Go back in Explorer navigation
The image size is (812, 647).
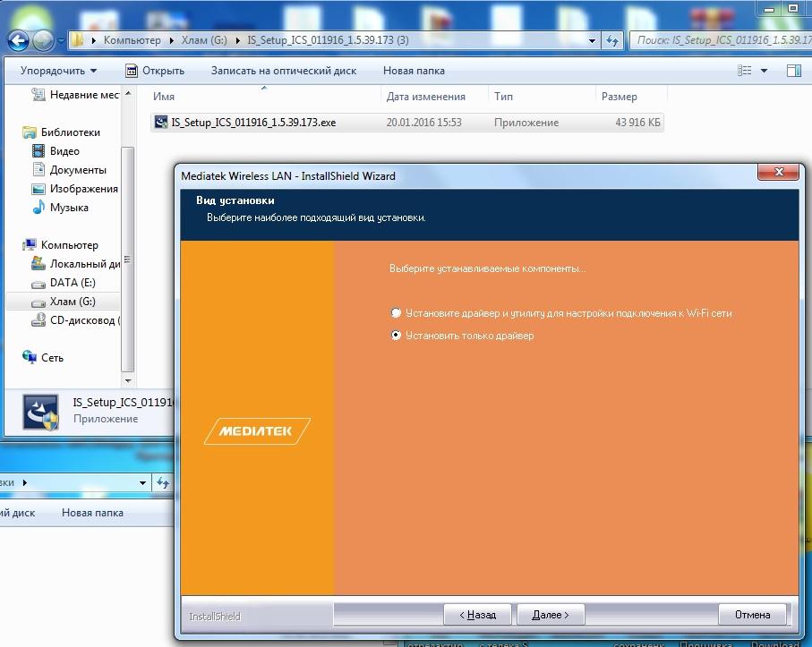pyautogui.click(x=18, y=40)
